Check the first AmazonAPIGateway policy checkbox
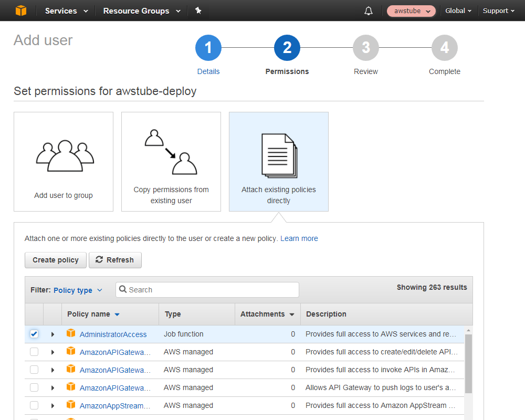 tap(34, 352)
